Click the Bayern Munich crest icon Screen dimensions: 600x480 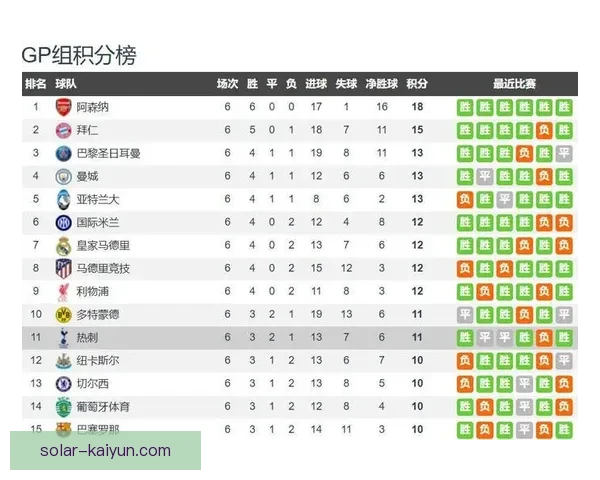(x=64, y=130)
